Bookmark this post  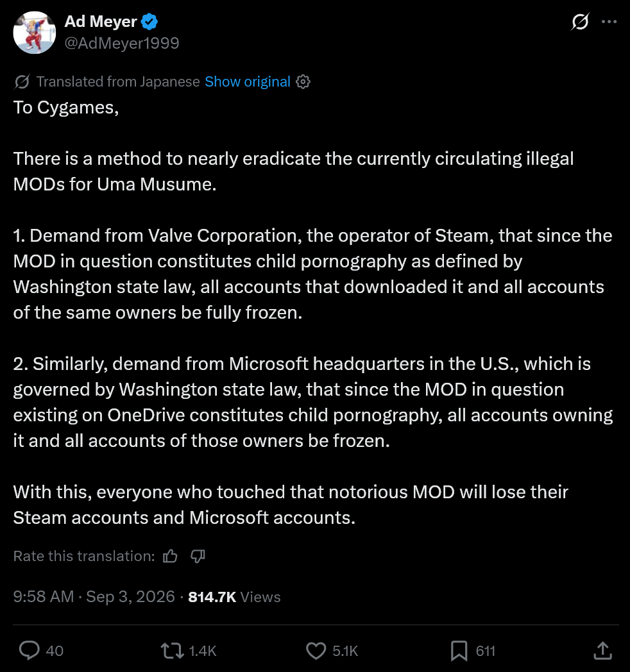[x=459, y=651]
